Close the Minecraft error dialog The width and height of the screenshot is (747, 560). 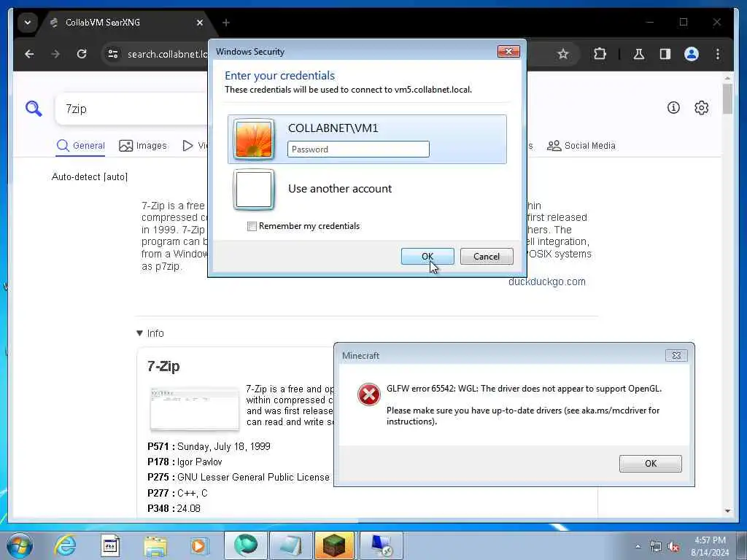tap(676, 355)
